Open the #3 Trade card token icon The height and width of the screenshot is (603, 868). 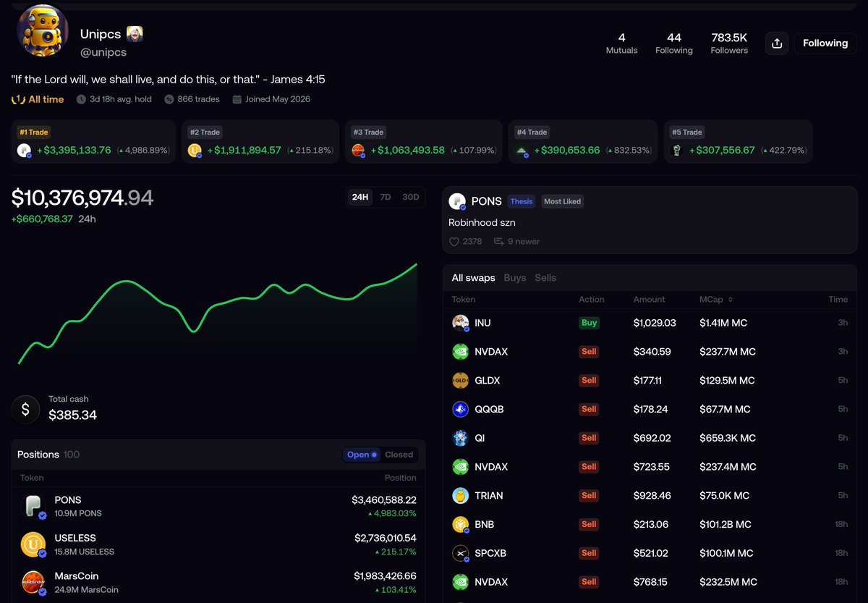click(358, 151)
